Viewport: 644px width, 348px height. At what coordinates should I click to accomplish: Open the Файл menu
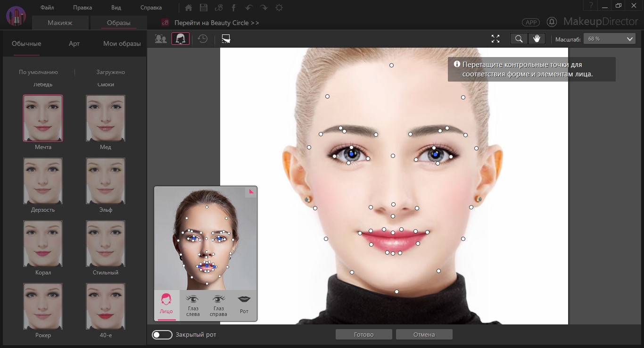47,8
